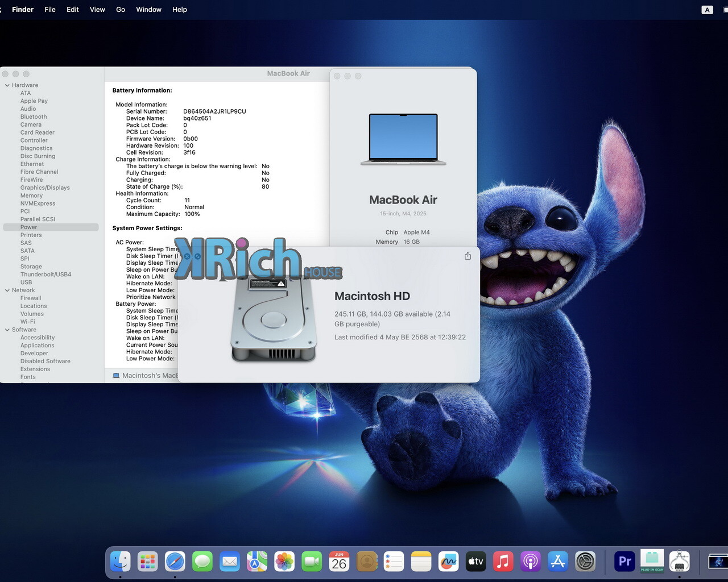Launch FaceTime from the Dock

(312, 562)
